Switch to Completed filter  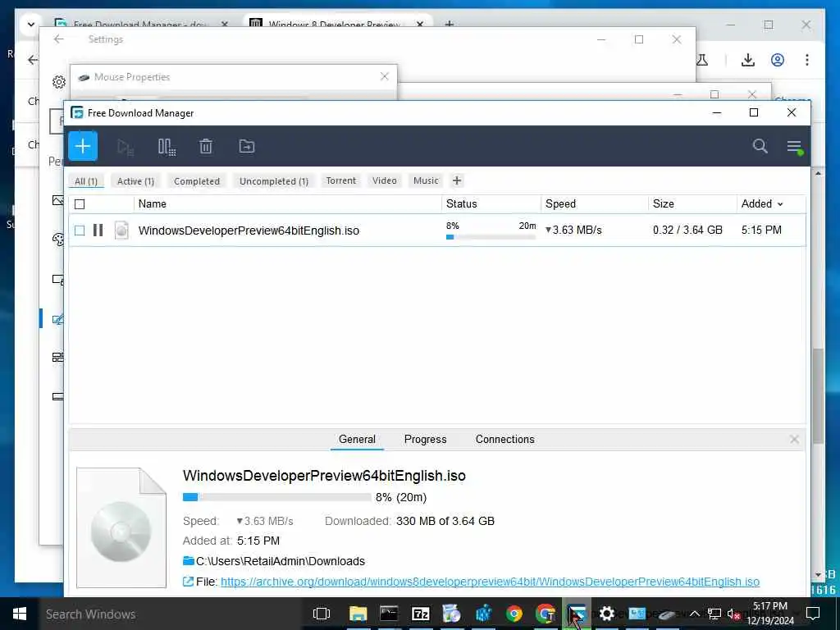(x=197, y=181)
